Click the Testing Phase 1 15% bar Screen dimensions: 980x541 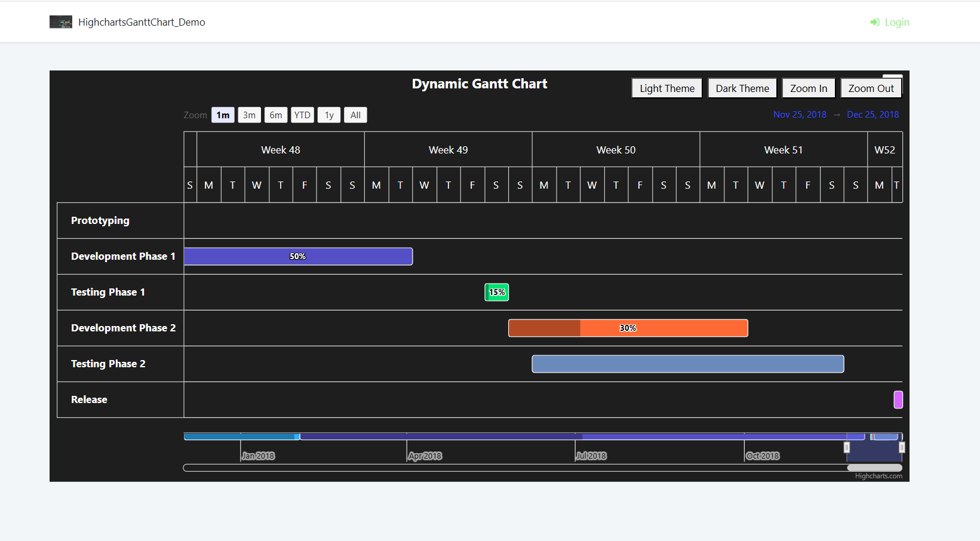pyautogui.click(x=496, y=292)
